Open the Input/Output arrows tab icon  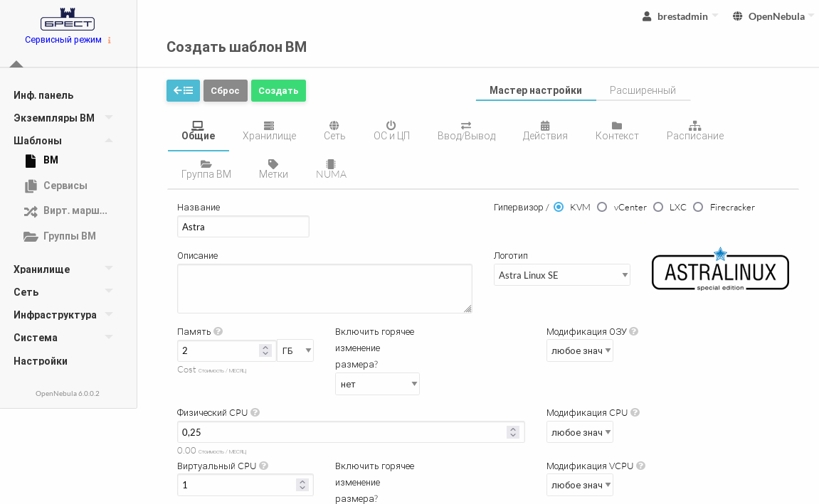tap(466, 126)
